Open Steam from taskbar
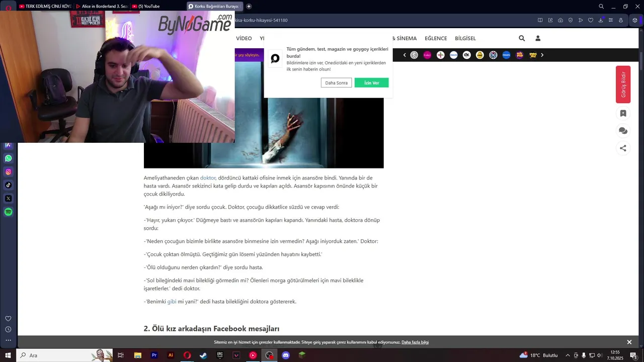The height and width of the screenshot is (362, 644). coord(203,355)
